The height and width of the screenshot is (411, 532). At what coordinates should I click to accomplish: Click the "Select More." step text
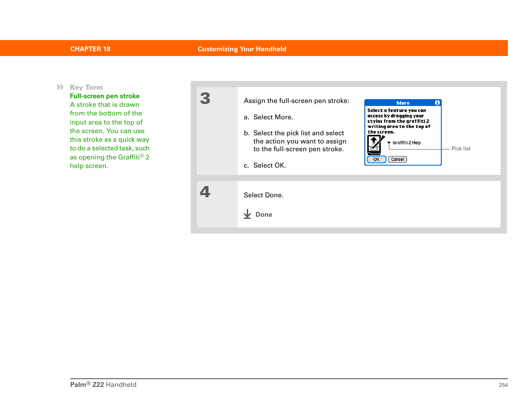[x=273, y=117]
